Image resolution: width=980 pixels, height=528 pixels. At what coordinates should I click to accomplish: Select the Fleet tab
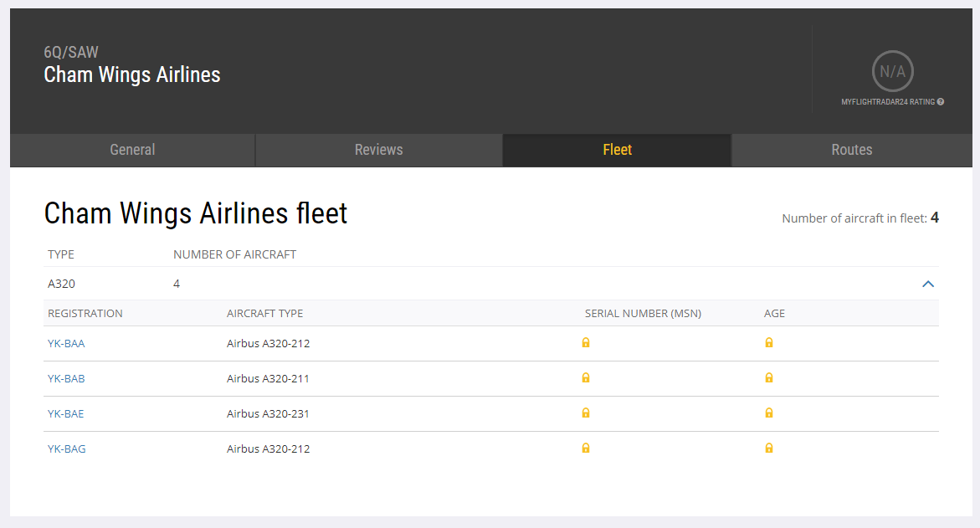click(617, 150)
